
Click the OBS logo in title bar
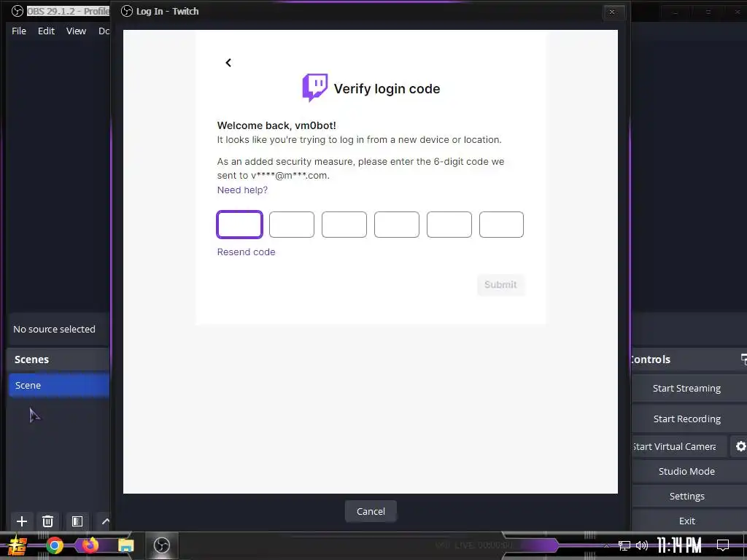tap(18, 11)
